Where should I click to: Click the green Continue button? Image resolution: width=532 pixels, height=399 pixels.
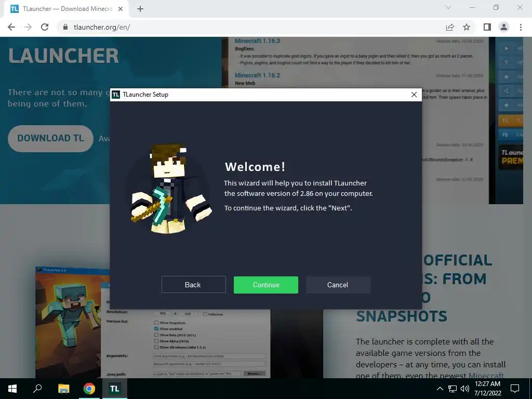265,285
